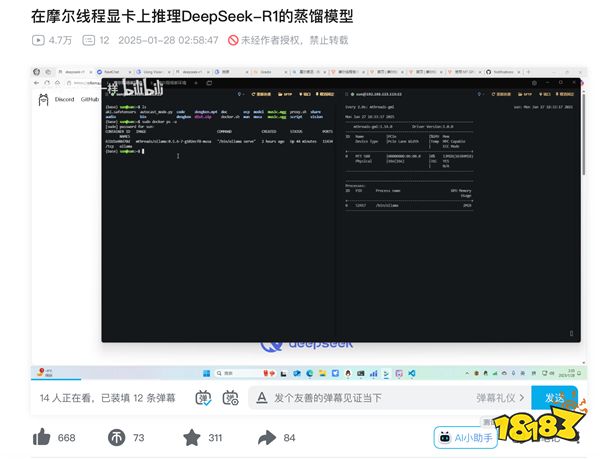Open the AI小助手 assistant button
The height and width of the screenshot is (459, 600).
point(466,438)
